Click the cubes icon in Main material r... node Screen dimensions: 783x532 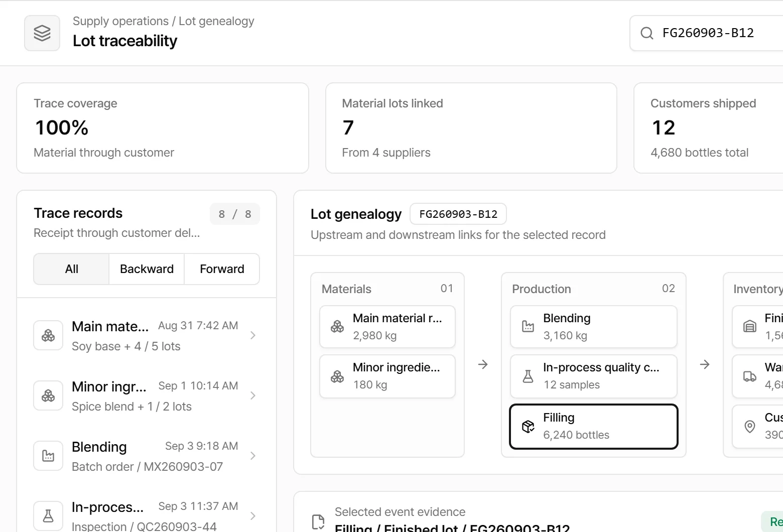coord(337,327)
